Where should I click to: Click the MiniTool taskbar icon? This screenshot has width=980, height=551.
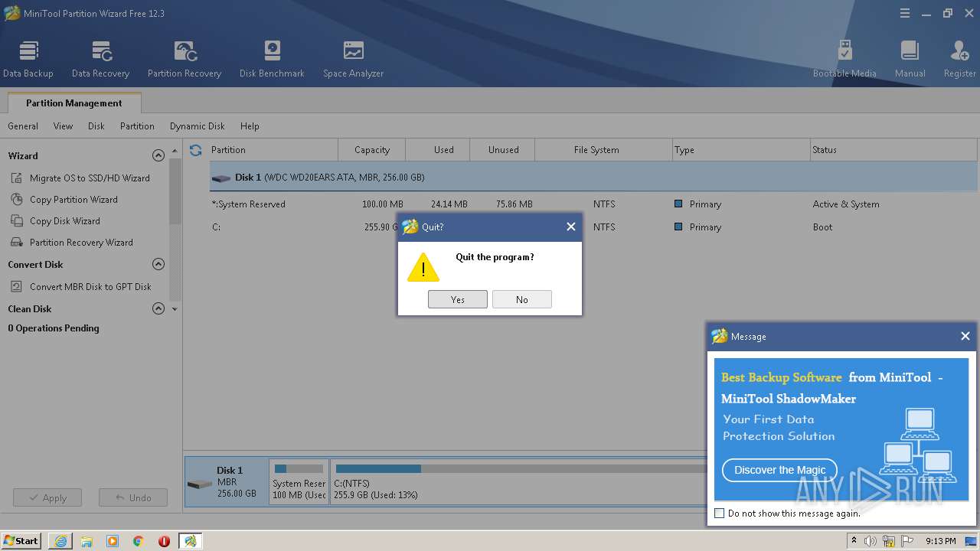(190, 541)
